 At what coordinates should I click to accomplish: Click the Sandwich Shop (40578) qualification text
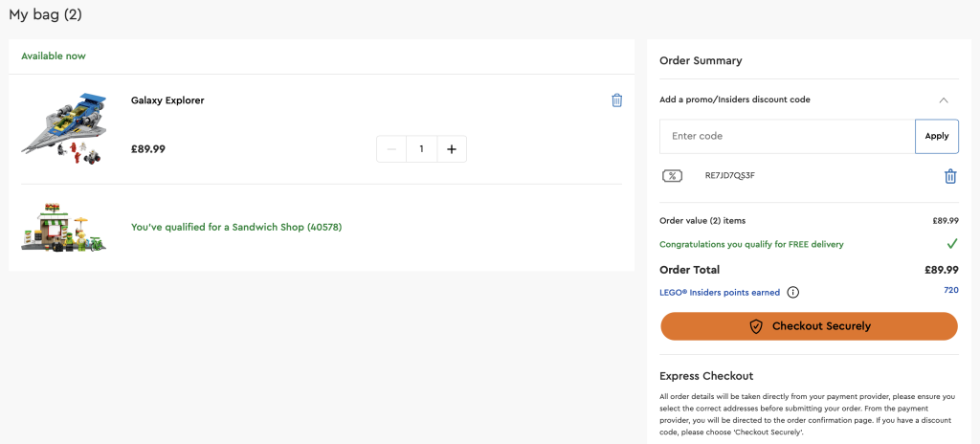click(x=236, y=227)
